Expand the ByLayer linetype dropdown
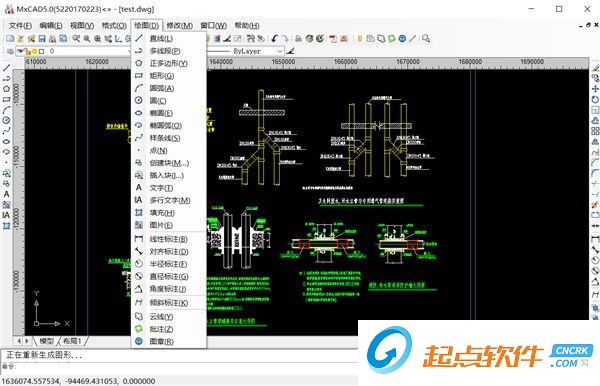This screenshot has height=386, width=600. coord(280,51)
